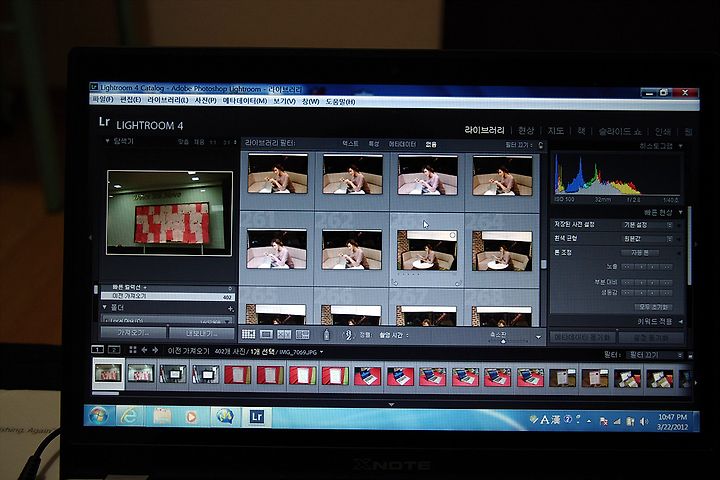Open the 사진(P) menu
The height and width of the screenshot is (480, 720).
click(205, 100)
